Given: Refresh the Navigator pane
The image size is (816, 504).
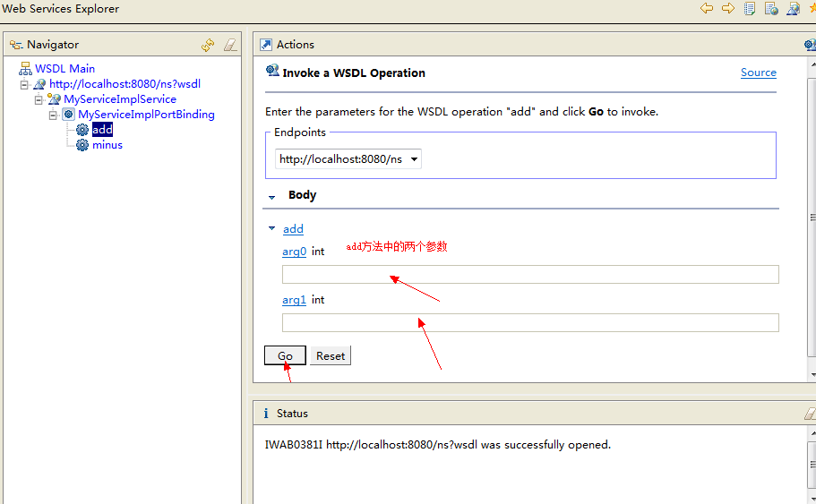Looking at the screenshot, I should [208, 46].
